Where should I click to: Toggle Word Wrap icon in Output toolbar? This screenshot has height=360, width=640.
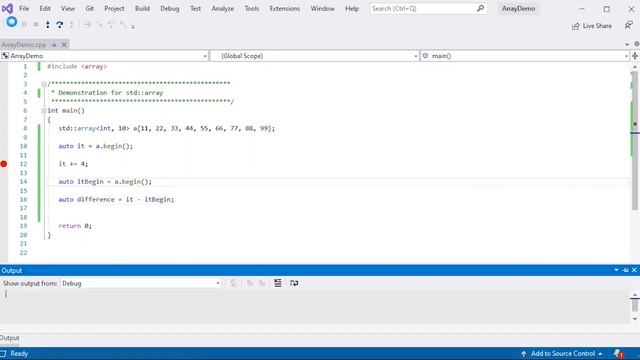(294, 283)
